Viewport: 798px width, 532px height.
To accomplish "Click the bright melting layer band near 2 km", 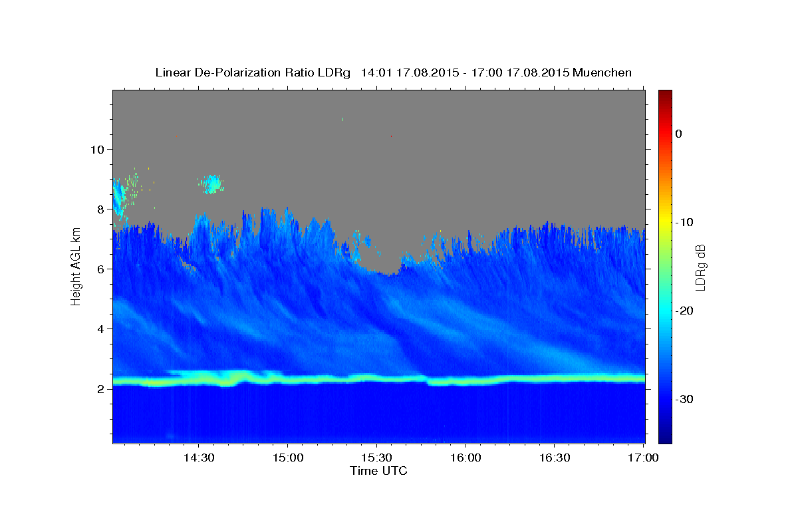I will (379, 379).
